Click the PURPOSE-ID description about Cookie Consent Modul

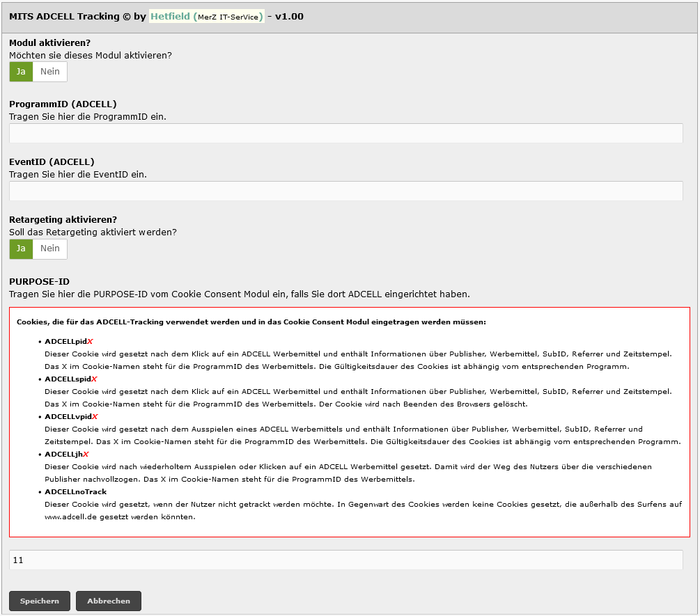point(240,294)
